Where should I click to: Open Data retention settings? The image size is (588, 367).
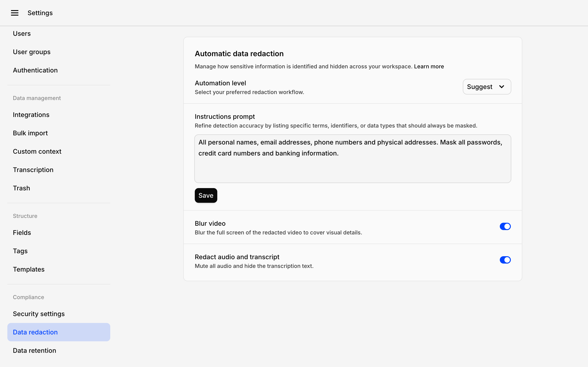[x=34, y=350]
